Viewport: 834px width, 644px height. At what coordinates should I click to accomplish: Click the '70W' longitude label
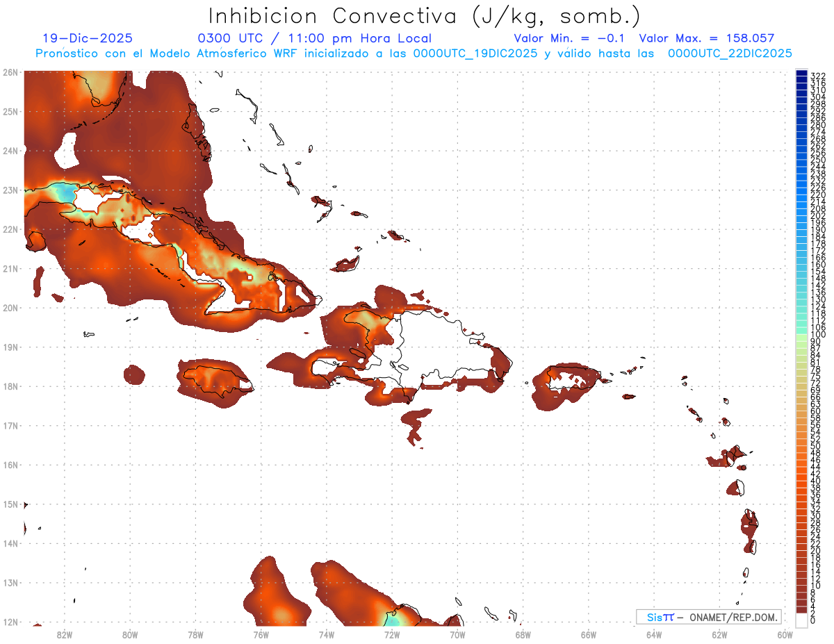[x=457, y=634]
